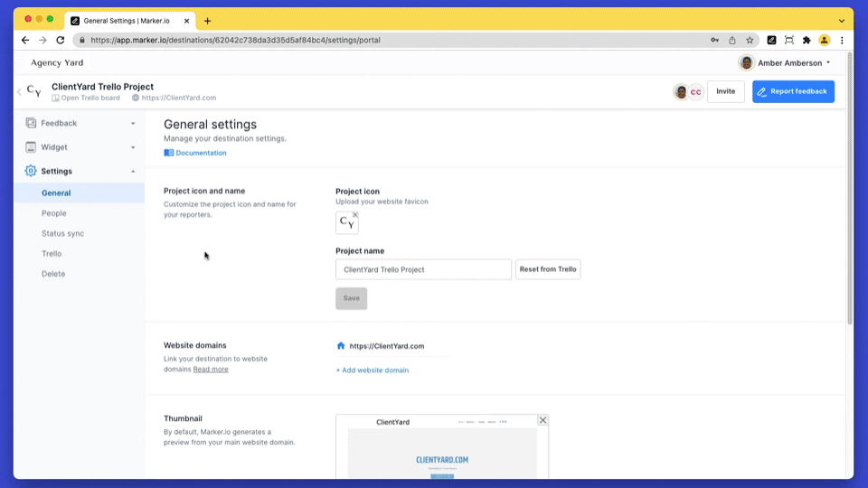The image size is (868, 488).
Task: Go back using the left chevron by project icon
Action: [19, 91]
